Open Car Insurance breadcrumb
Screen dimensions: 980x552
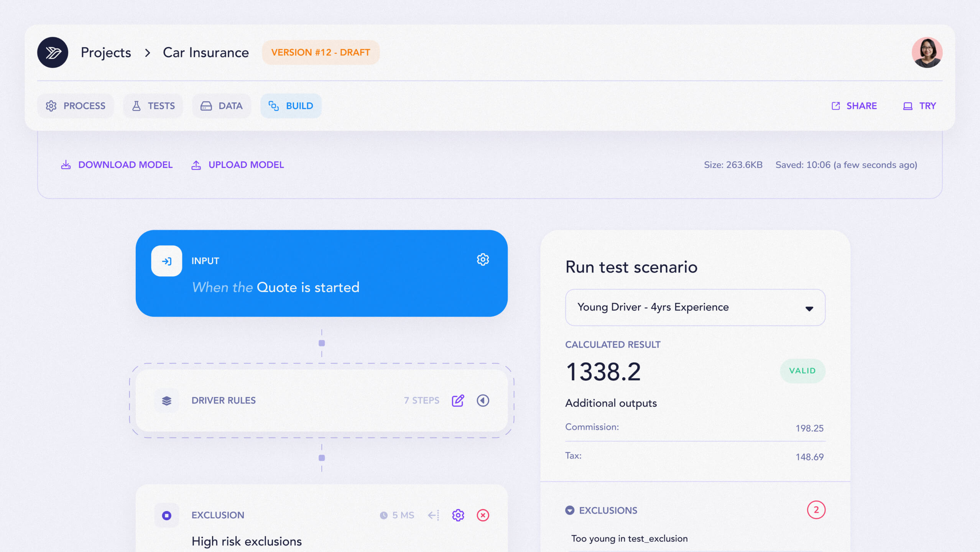(x=206, y=53)
